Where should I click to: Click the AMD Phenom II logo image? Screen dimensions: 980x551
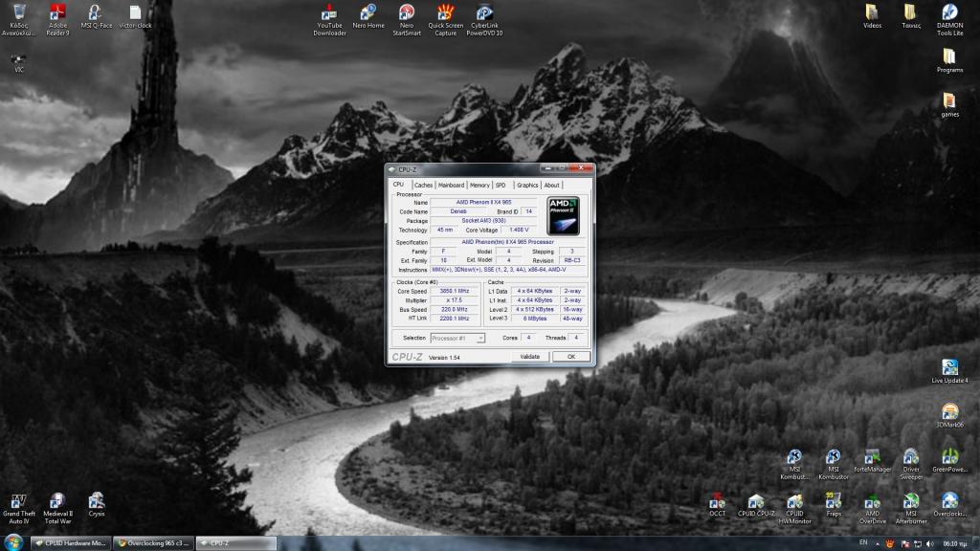(565, 216)
